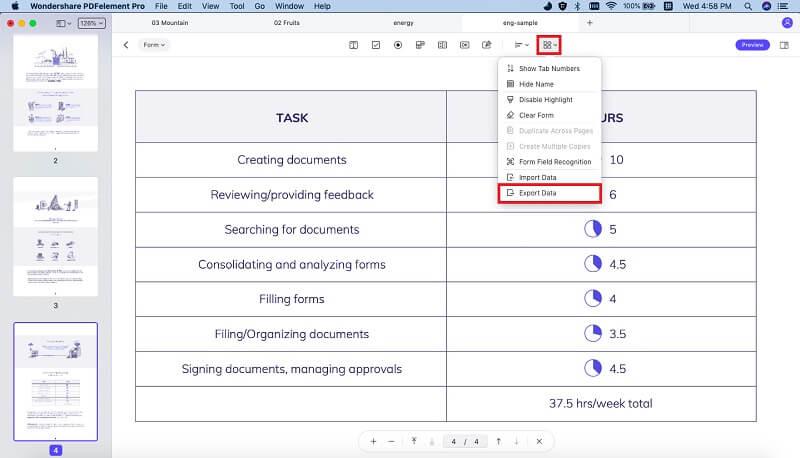
Task: Go back using the left chevron
Action: point(126,45)
